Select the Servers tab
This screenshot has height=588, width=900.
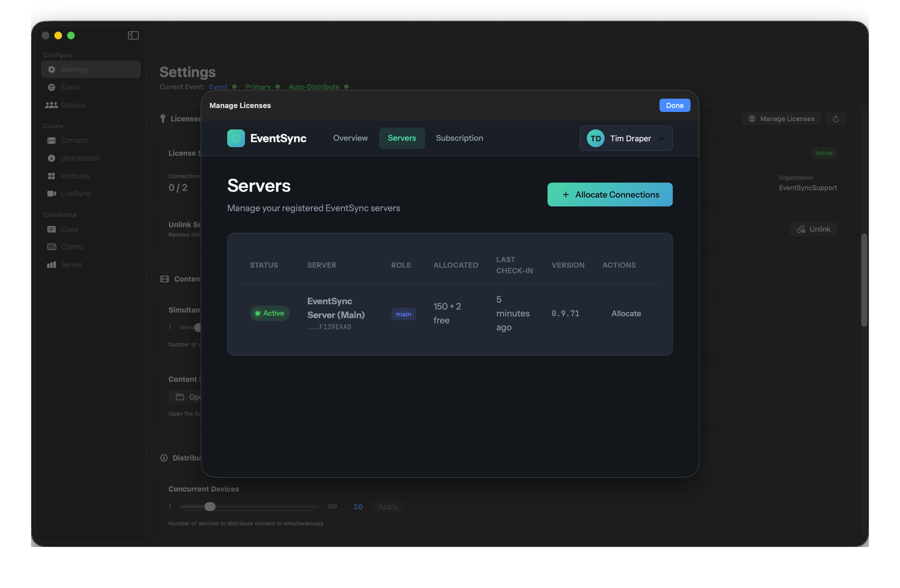402,138
